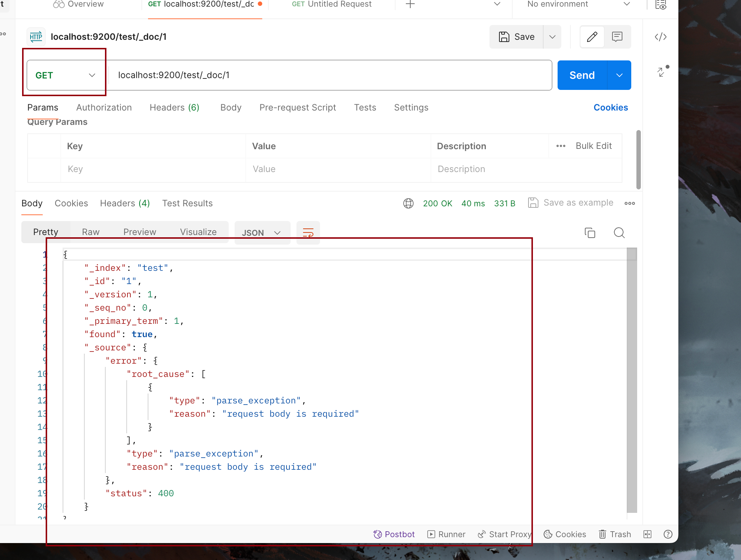Switch response view to Preview
Screen dimensions: 741x560
140,232
